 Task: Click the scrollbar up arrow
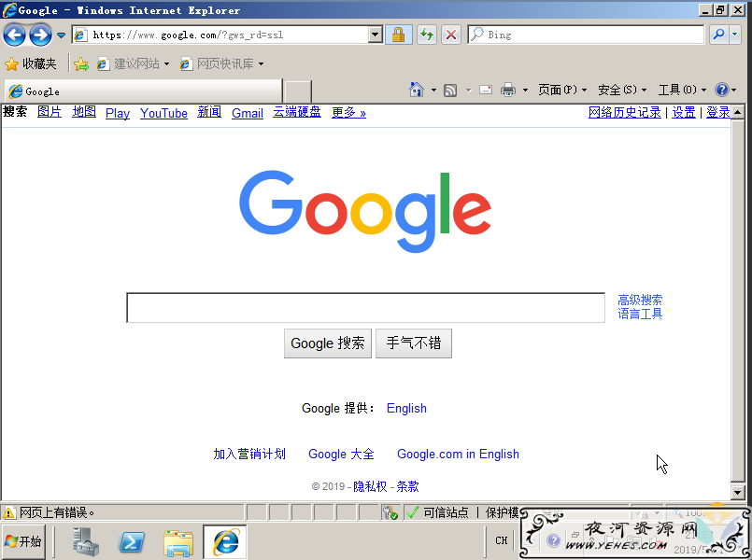pos(738,112)
